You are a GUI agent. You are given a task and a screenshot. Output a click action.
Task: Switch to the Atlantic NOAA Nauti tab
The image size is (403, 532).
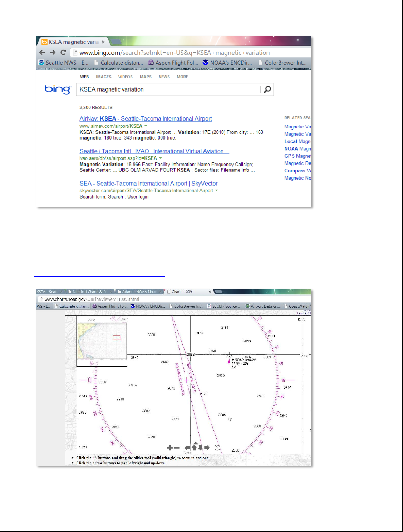(x=139, y=292)
